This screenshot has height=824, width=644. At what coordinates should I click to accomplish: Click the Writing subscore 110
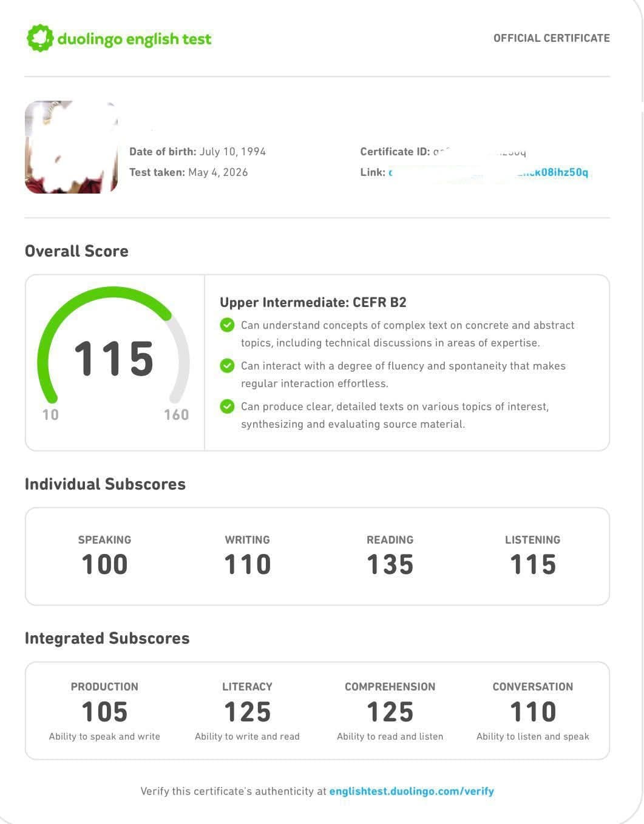click(247, 564)
